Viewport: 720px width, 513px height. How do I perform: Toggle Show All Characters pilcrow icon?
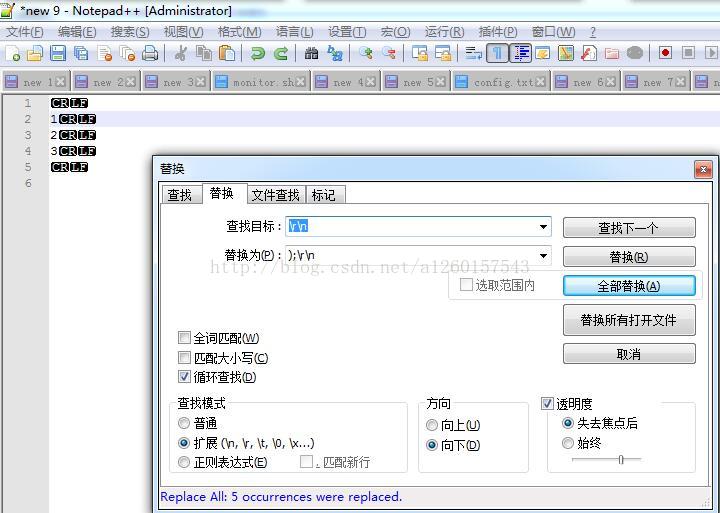[x=497, y=53]
